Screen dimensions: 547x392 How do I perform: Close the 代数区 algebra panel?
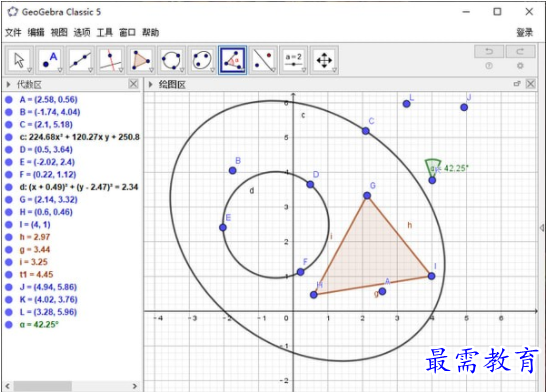(133, 84)
